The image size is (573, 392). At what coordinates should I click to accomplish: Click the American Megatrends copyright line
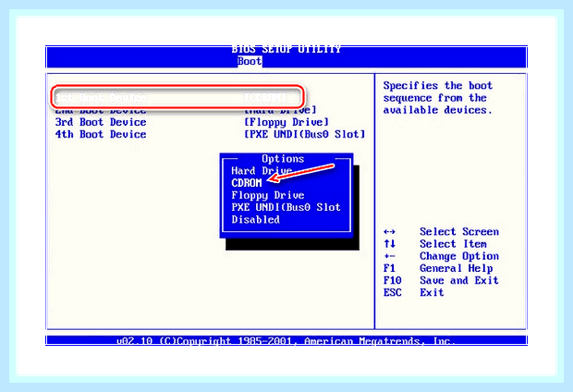point(286,341)
